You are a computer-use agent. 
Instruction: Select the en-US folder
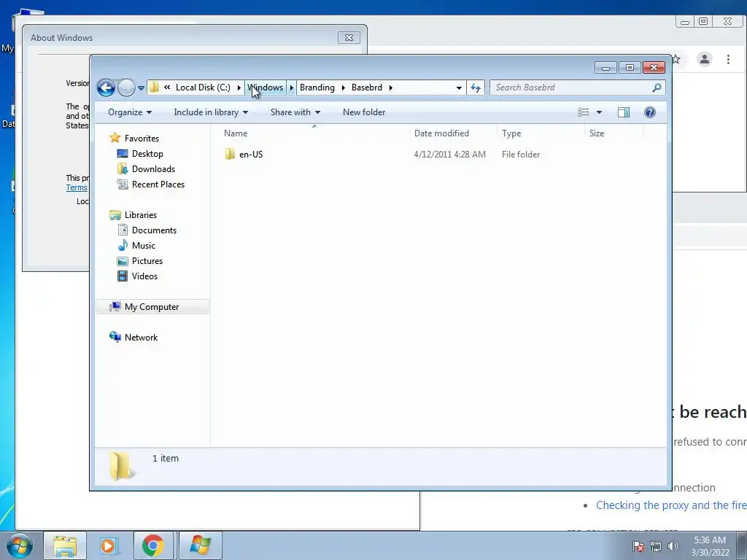click(x=251, y=155)
